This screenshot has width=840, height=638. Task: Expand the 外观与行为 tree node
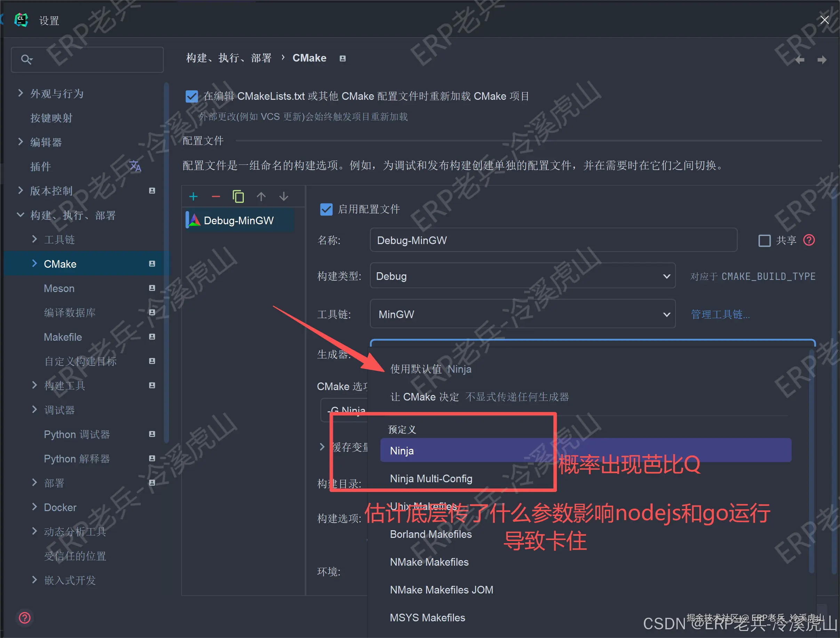(x=21, y=94)
